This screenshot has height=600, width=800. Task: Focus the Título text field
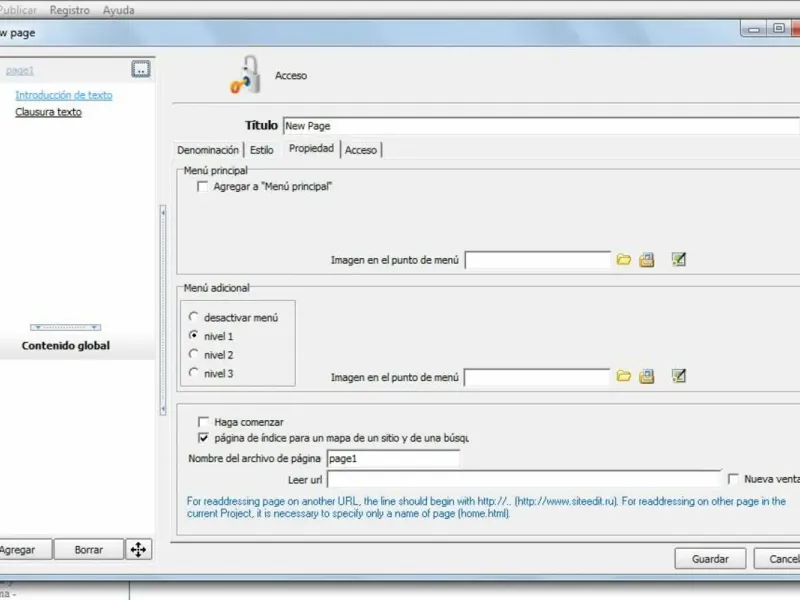[x=541, y=126]
